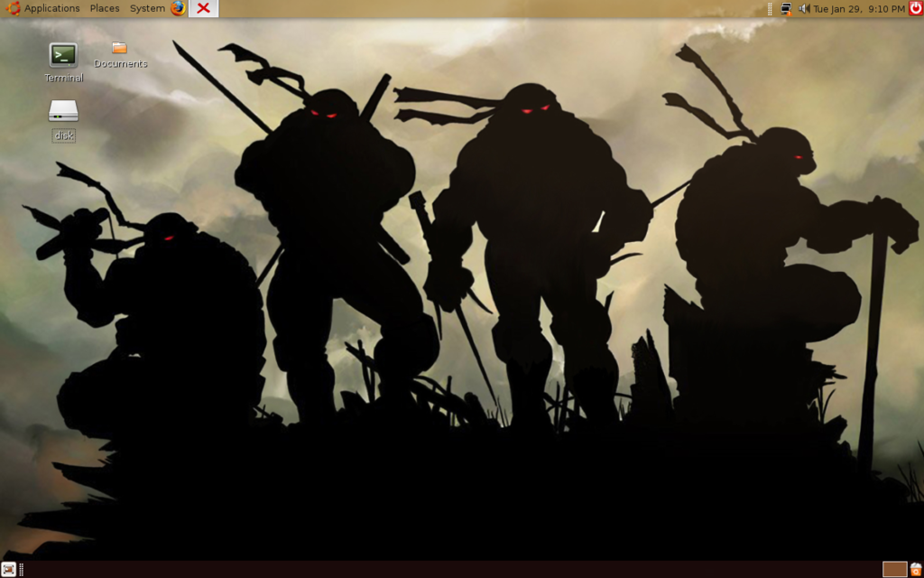Launch the Firefox web browser
The image size is (924, 578).
pyautogui.click(x=178, y=8)
